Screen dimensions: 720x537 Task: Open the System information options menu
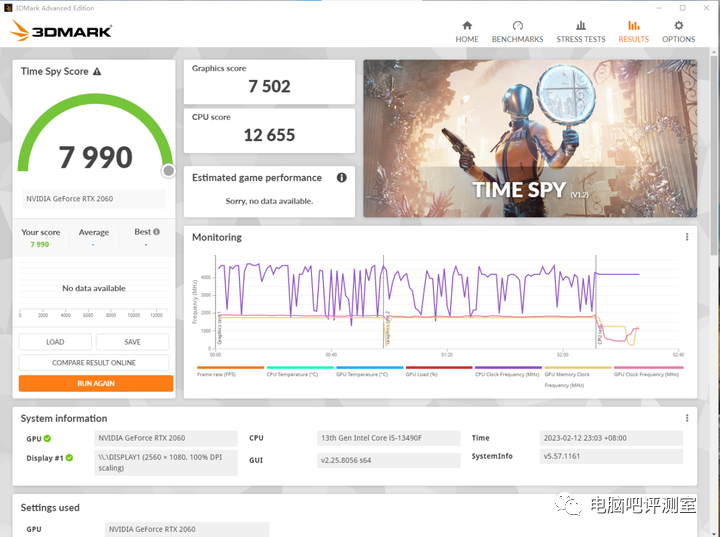(686, 418)
